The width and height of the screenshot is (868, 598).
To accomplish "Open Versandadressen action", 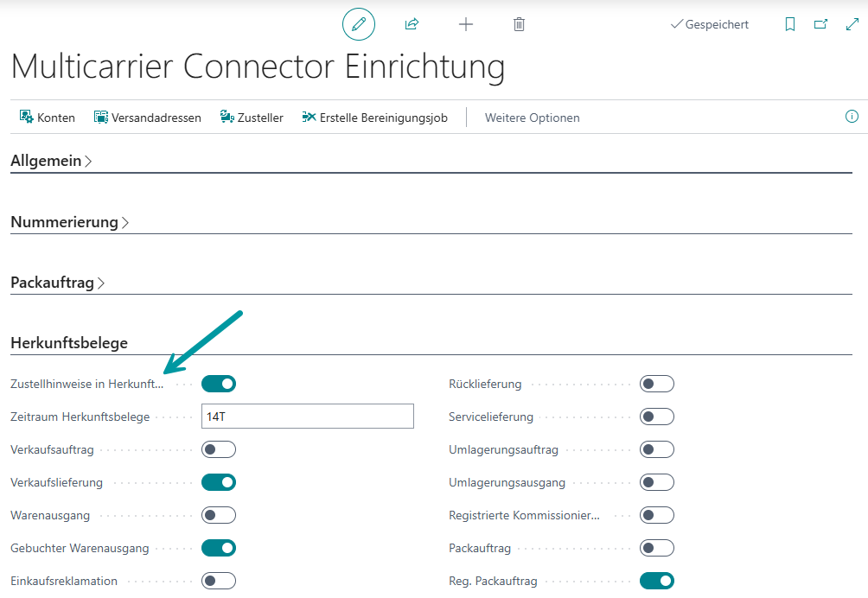I will click(x=147, y=118).
